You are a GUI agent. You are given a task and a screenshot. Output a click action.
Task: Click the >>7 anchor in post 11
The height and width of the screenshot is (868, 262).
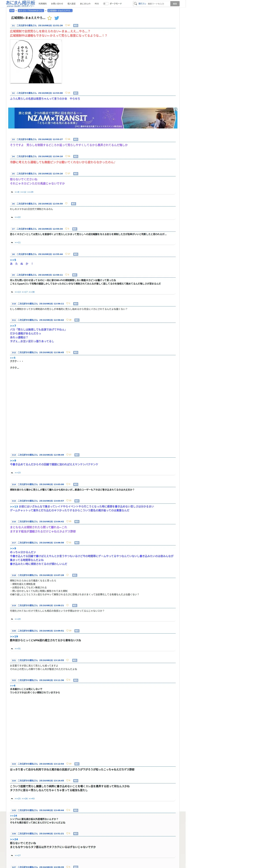[13, 326]
